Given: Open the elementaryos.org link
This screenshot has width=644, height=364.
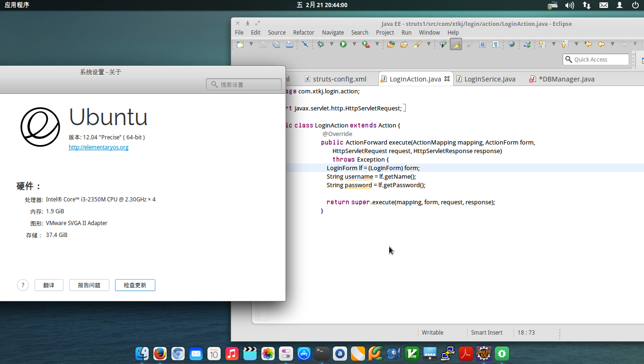Looking at the screenshot, I should (x=98, y=147).
